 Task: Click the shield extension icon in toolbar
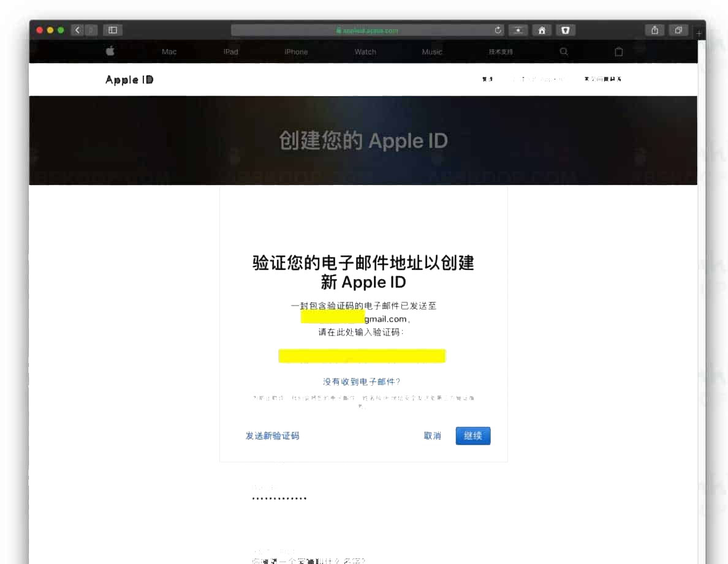click(566, 30)
